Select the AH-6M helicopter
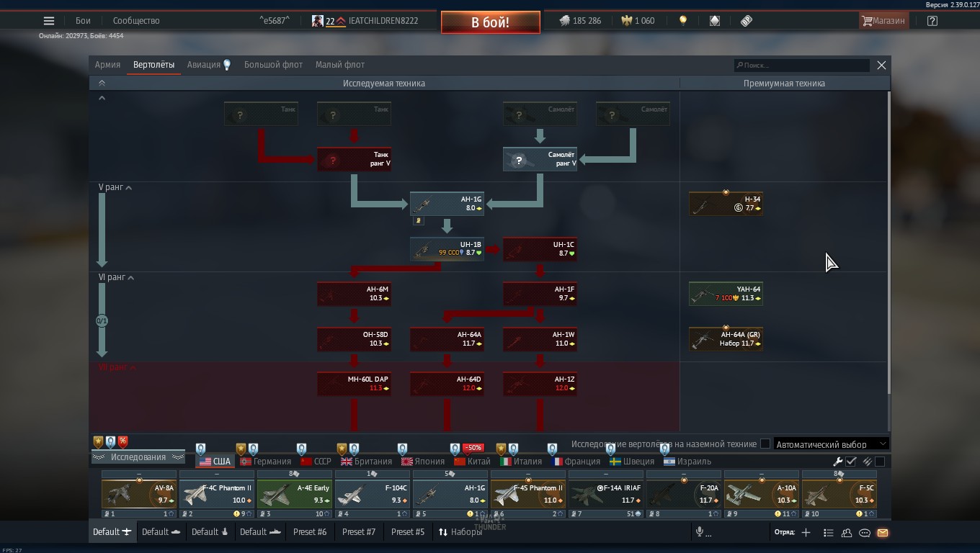The width and height of the screenshot is (980, 553). pyautogui.click(x=354, y=294)
